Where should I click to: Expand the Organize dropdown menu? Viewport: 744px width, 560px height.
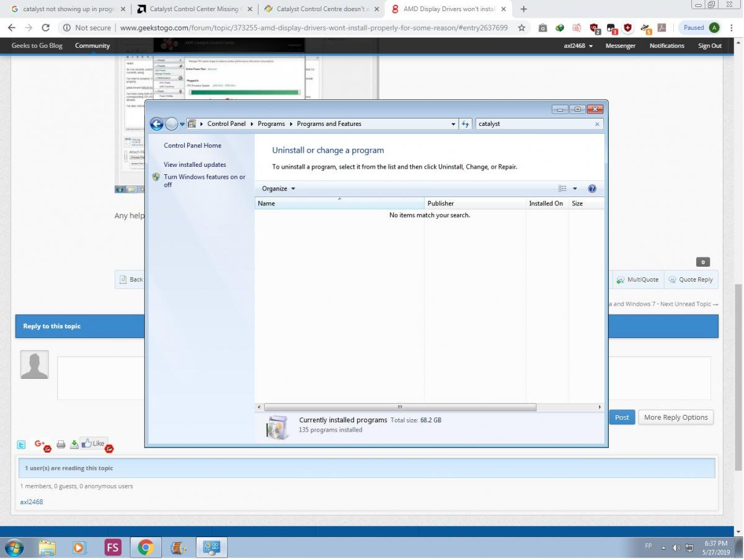[278, 189]
